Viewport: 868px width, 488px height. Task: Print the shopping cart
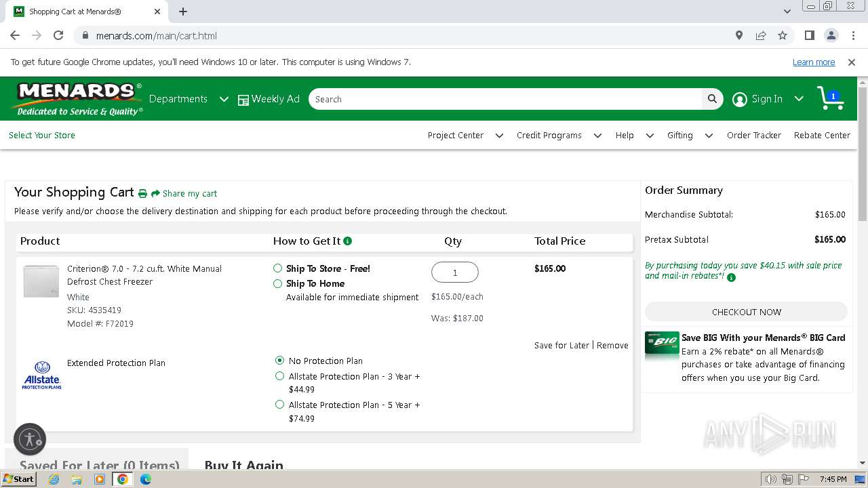pyautogui.click(x=142, y=194)
